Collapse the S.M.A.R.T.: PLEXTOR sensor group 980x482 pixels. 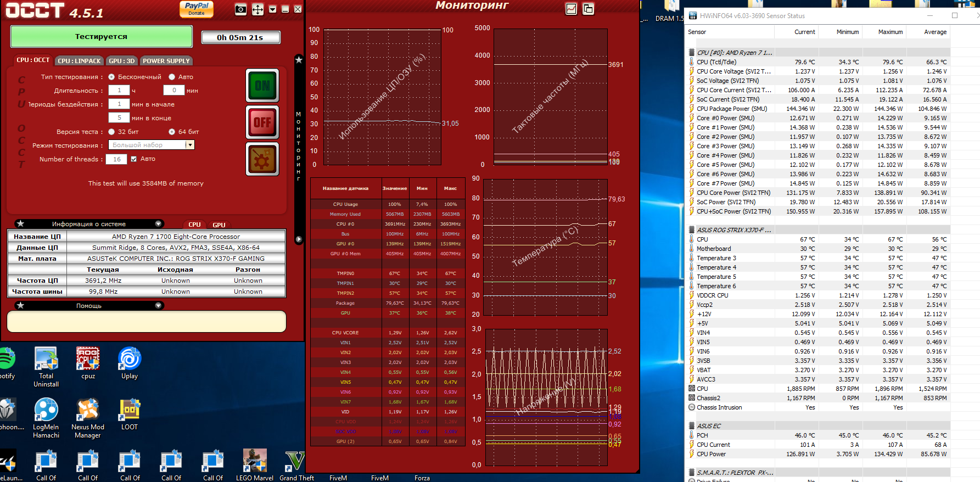[692, 473]
